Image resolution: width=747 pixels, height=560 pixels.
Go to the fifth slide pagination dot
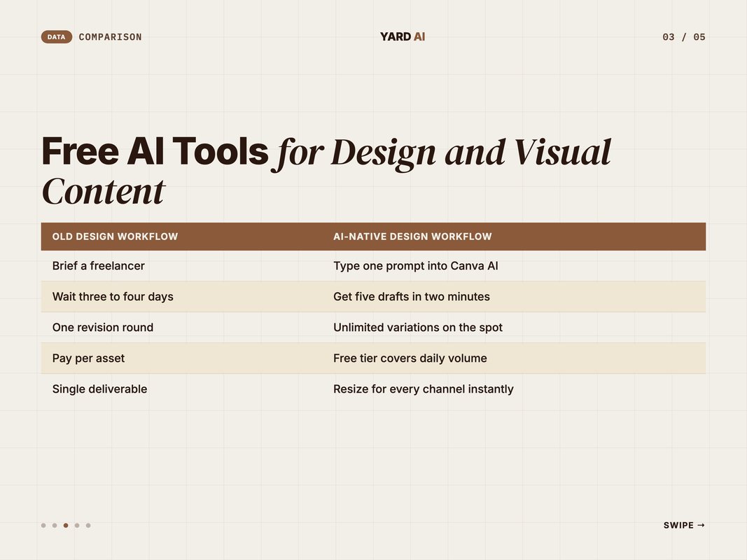coord(88,525)
